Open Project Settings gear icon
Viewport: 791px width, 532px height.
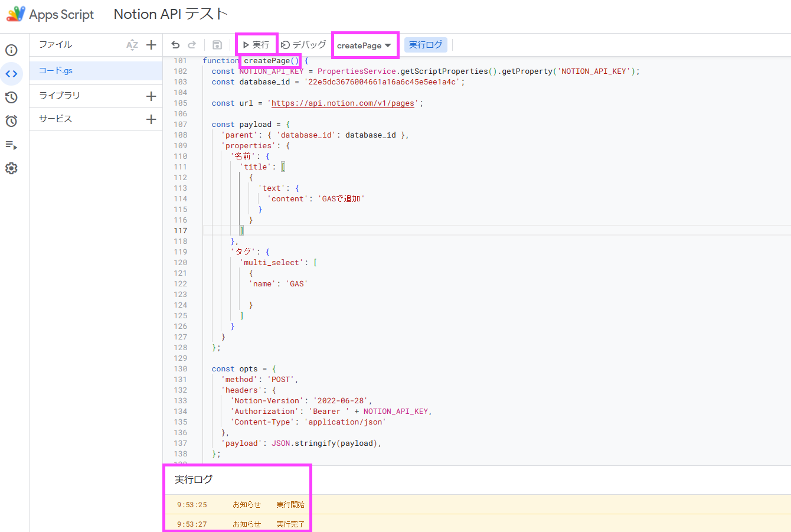[x=11, y=168]
